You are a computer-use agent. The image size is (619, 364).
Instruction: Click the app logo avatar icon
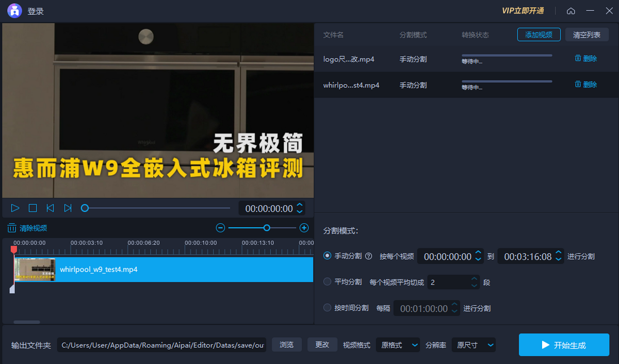tap(14, 11)
